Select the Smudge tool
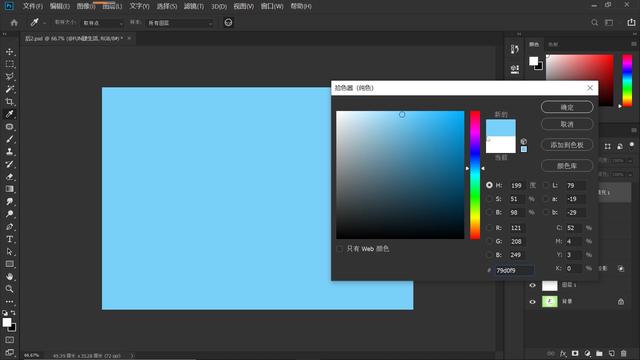640x360 pixels. [9, 202]
